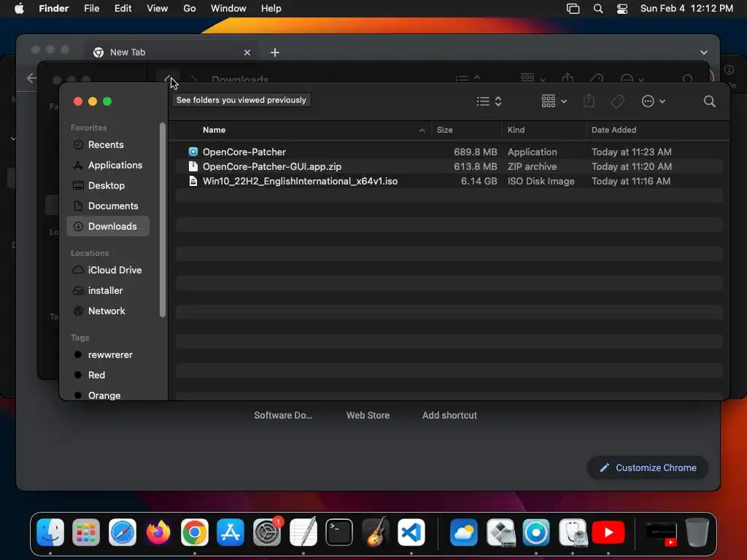The width and height of the screenshot is (747, 560).
Task: Open Recents in Finder sidebar
Action: [x=105, y=145]
